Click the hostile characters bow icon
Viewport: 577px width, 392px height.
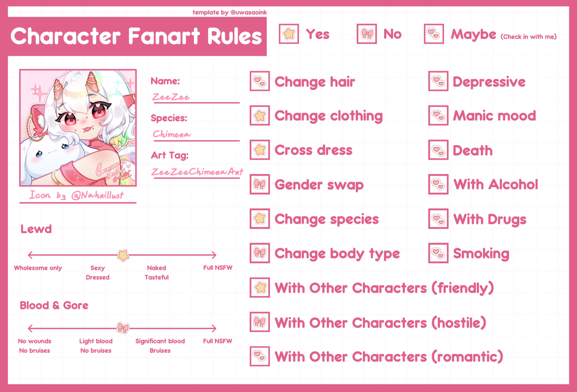(x=260, y=322)
